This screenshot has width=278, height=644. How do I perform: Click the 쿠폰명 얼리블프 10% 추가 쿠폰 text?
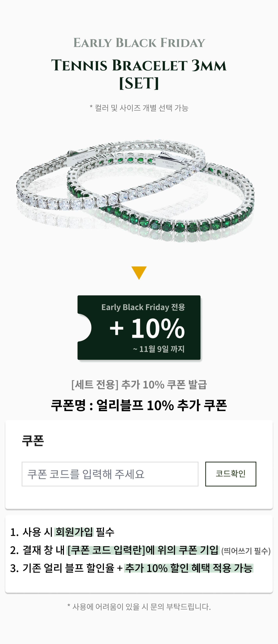(x=139, y=405)
